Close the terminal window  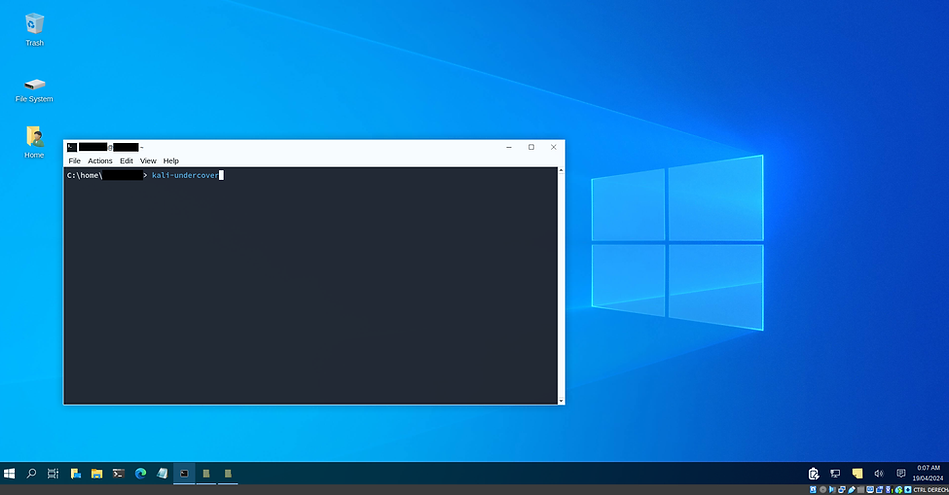tap(553, 147)
